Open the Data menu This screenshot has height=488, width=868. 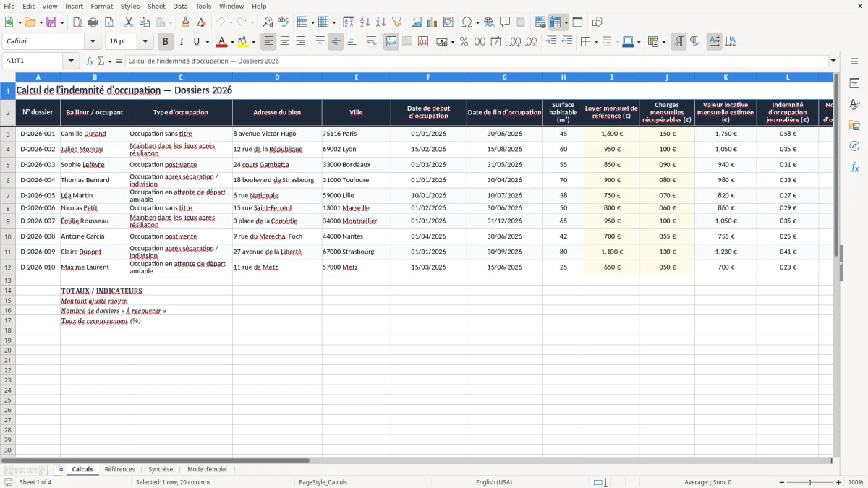point(180,6)
